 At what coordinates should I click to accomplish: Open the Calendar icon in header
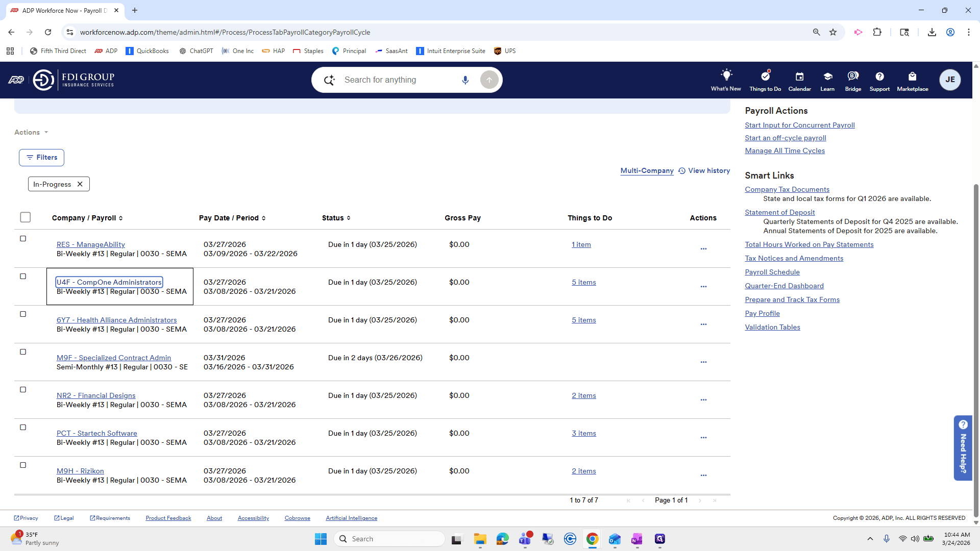click(799, 77)
